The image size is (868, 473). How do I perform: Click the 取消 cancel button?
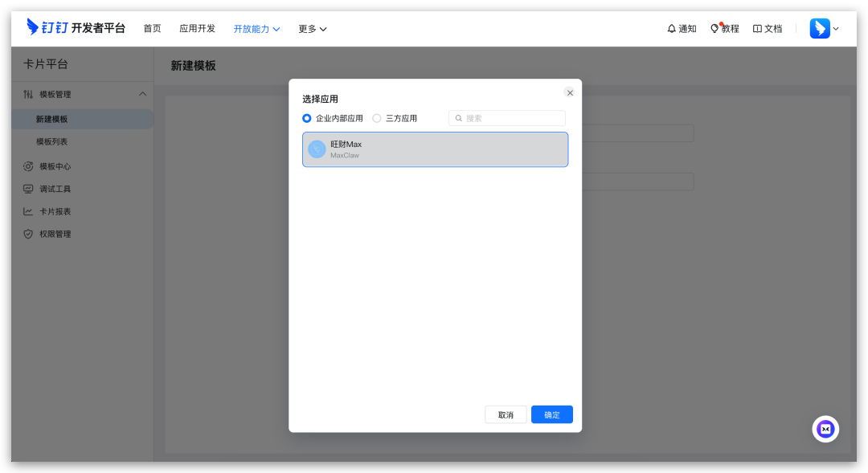pos(506,414)
